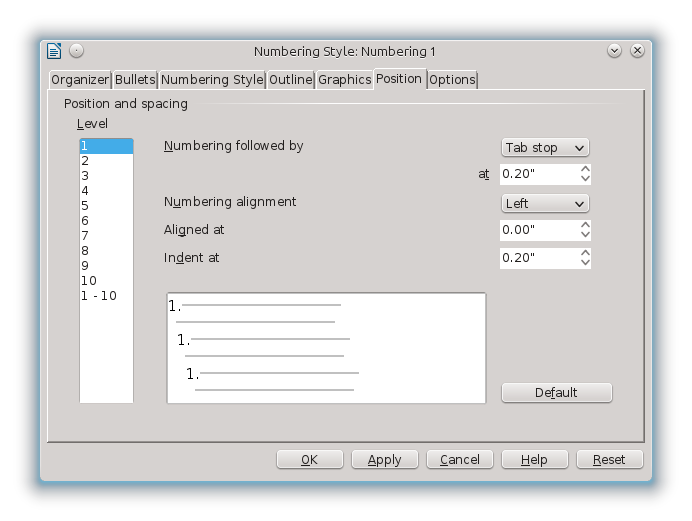Viewport: 692px width, 521px height.
Task: Decrease the 'Aligned at' value
Action: [585, 235]
